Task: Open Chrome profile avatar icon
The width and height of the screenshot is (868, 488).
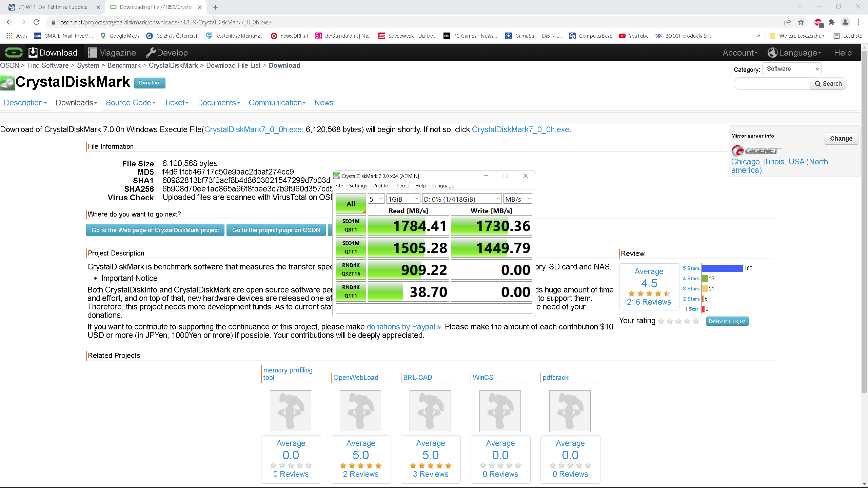Action: (845, 22)
